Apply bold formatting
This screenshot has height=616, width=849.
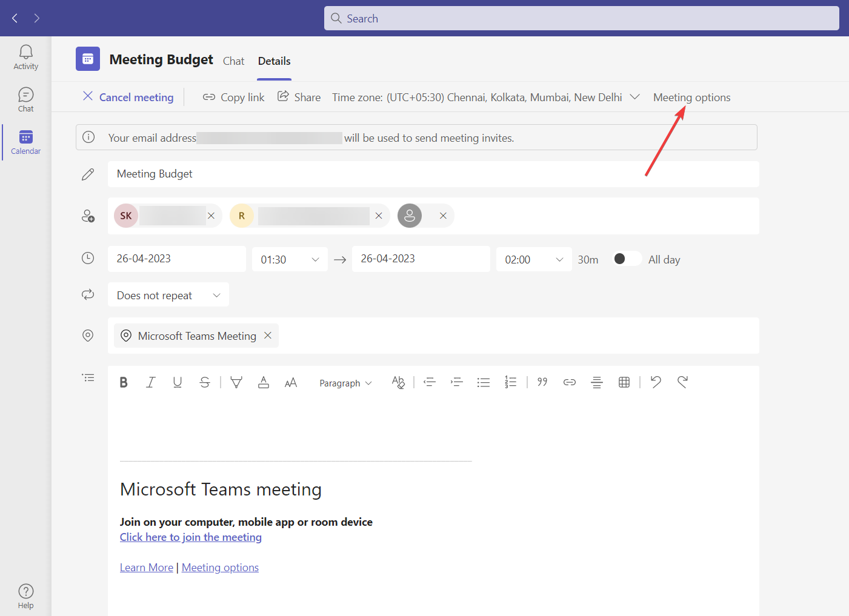pos(124,382)
